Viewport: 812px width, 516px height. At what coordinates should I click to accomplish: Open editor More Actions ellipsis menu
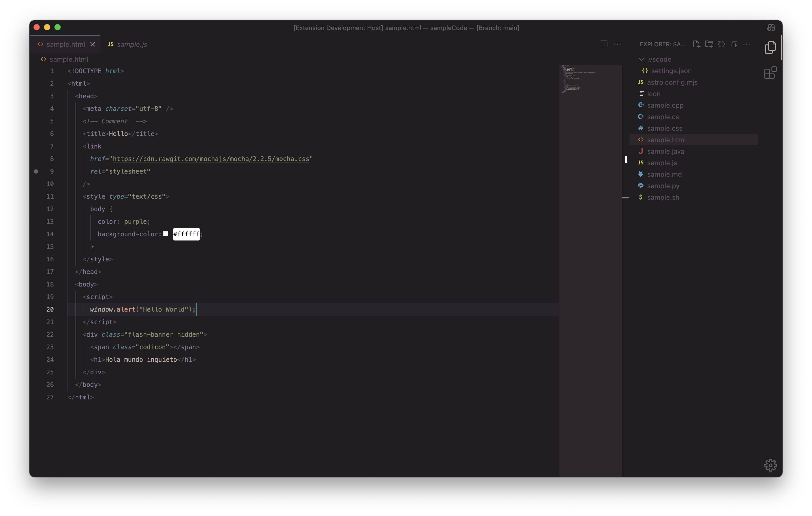coord(617,44)
